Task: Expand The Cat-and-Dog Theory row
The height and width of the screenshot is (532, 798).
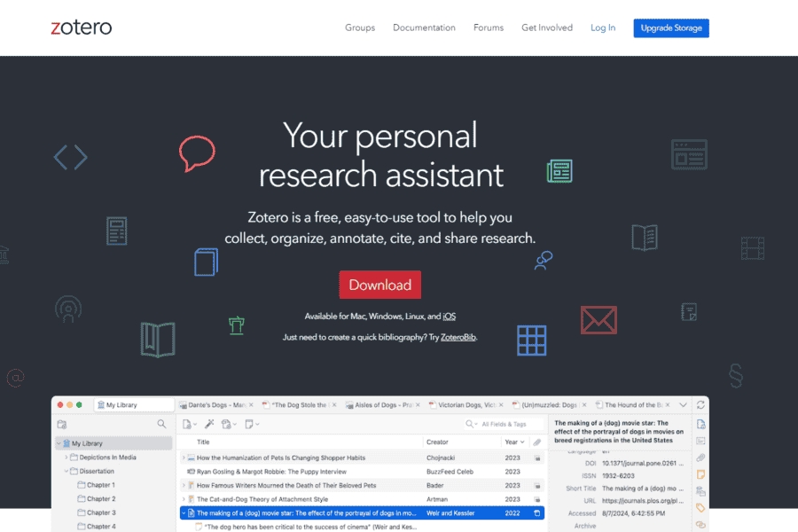Action: coord(184,499)
